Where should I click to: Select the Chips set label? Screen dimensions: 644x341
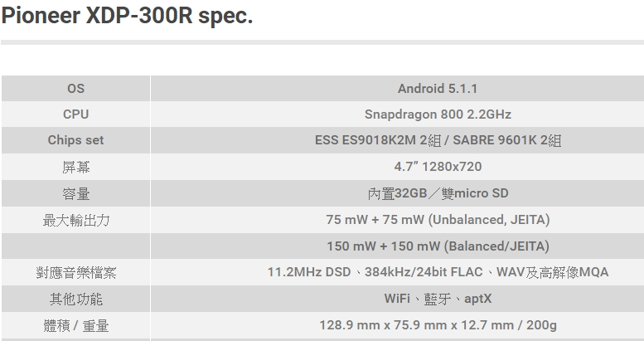76,140
